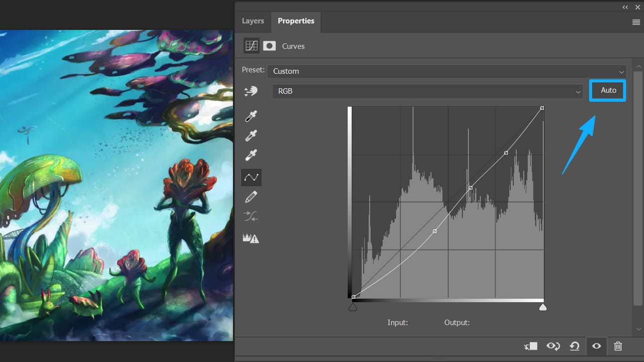
Task: Open the Preset dropdown showing Custom
Action: point(447,71)
